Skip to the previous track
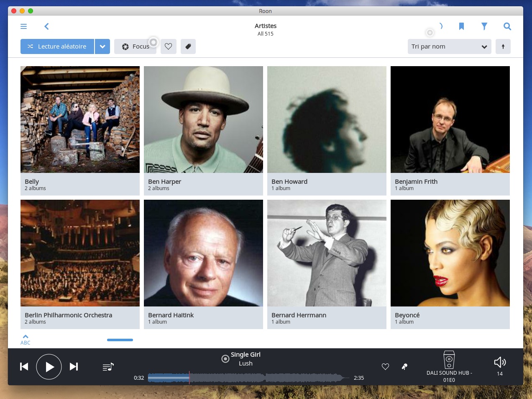532x399 pixels. coord(24,367)
